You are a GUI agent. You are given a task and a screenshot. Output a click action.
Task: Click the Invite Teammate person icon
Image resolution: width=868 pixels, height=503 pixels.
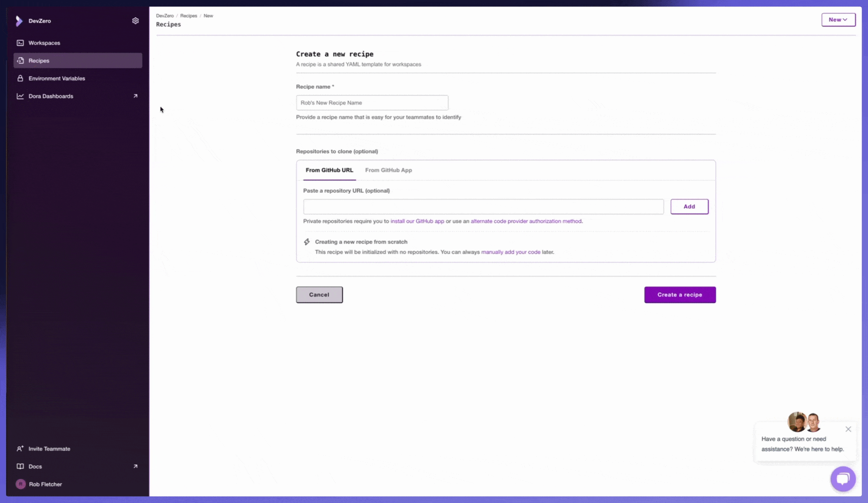pyautogui.click(x=20, y=449)
